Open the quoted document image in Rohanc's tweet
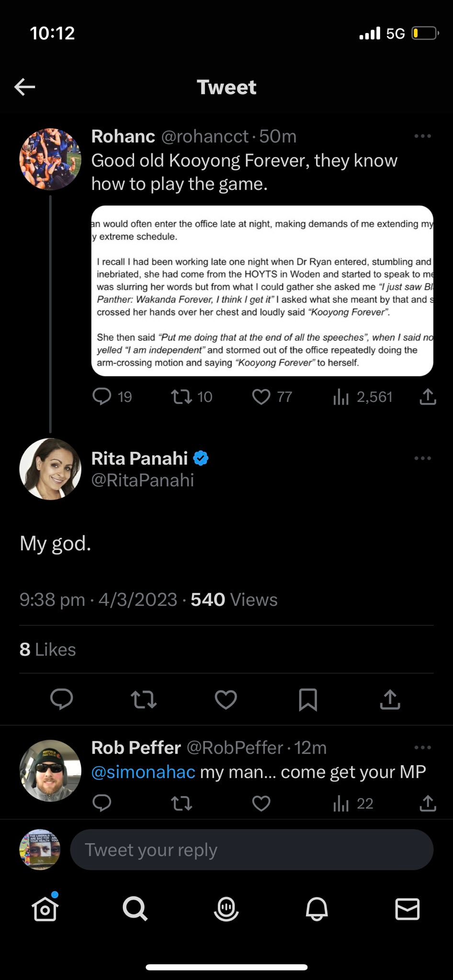Image resolution: width=453 pixels, height=980 pixels. pos(262,291)
